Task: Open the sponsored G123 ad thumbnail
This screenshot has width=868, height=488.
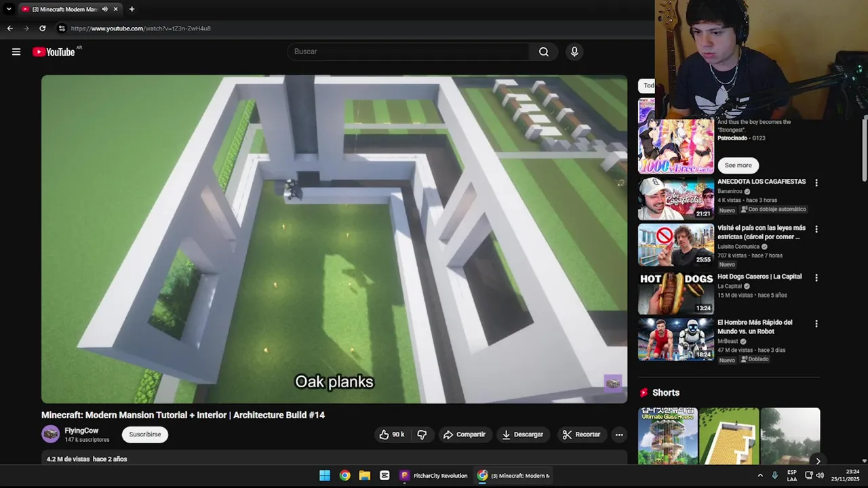Action: click(x=676, y=138)
